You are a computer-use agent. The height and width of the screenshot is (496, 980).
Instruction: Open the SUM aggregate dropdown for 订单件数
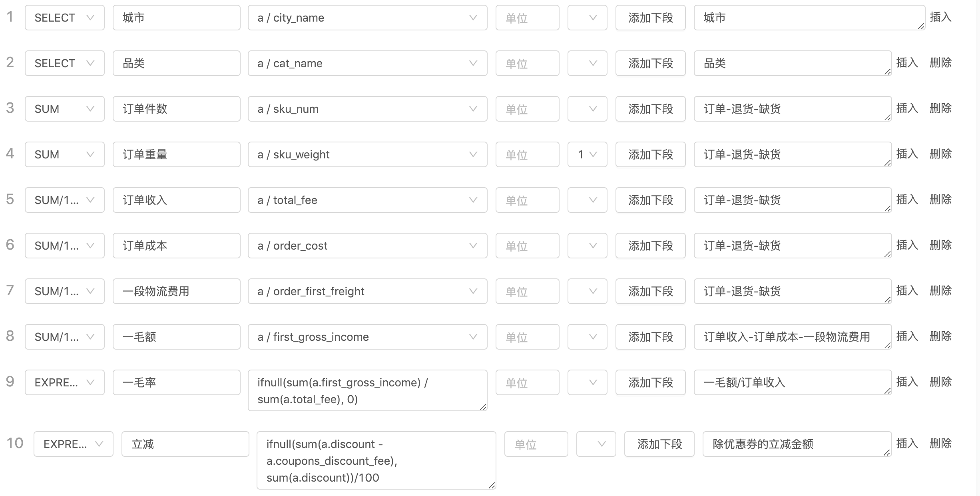[x=64, y=109]
